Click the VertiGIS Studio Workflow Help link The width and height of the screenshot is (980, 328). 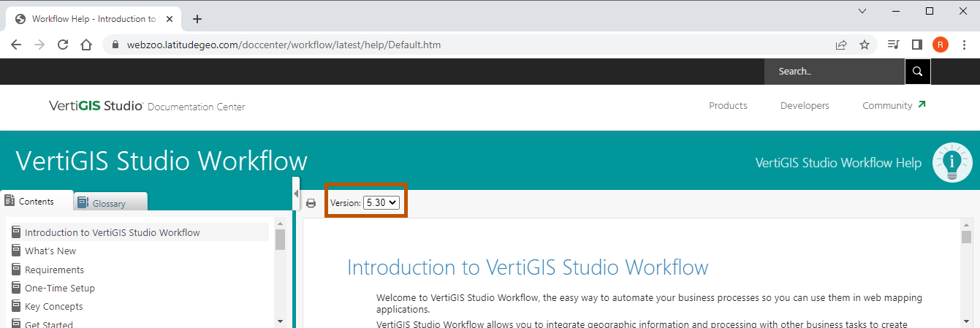(838, 162)
